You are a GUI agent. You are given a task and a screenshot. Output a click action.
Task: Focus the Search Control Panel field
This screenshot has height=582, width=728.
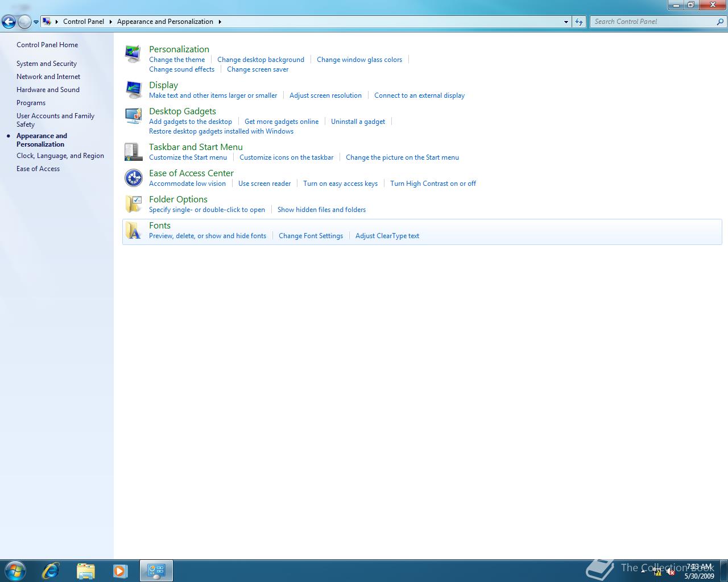pyautogui.click(x=652, y=22)
